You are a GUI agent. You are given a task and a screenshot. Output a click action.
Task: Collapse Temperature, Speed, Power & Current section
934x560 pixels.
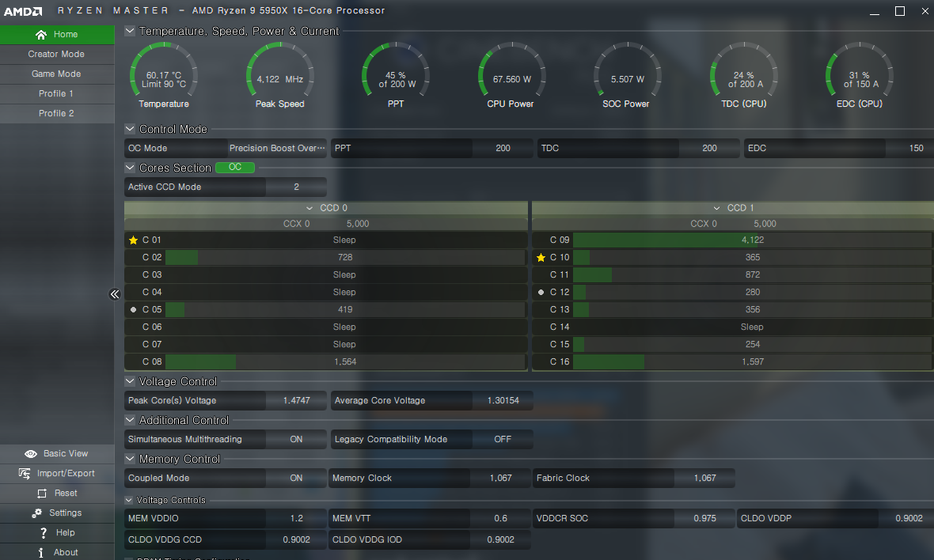130,30
